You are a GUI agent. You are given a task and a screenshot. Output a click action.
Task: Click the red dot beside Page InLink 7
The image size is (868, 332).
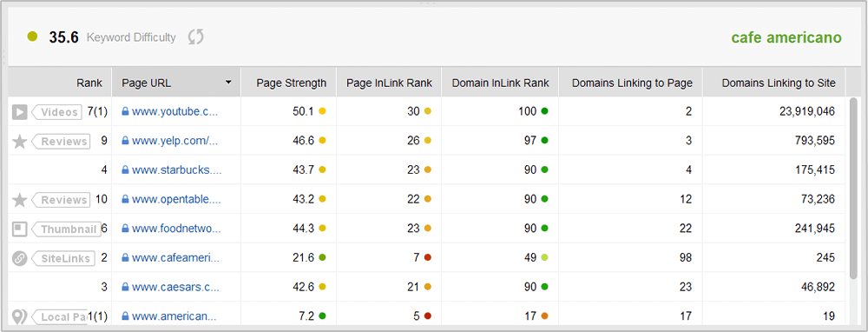click(427, 257)
